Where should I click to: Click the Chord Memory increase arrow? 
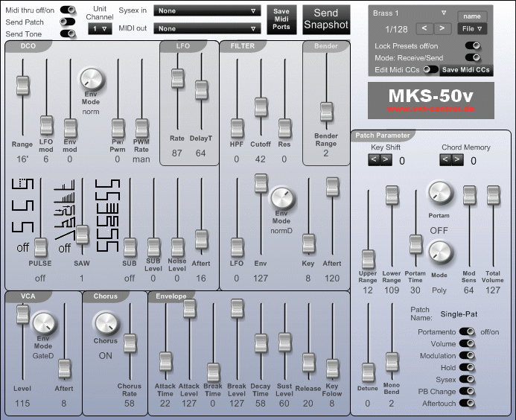click(x=457, y=160)
